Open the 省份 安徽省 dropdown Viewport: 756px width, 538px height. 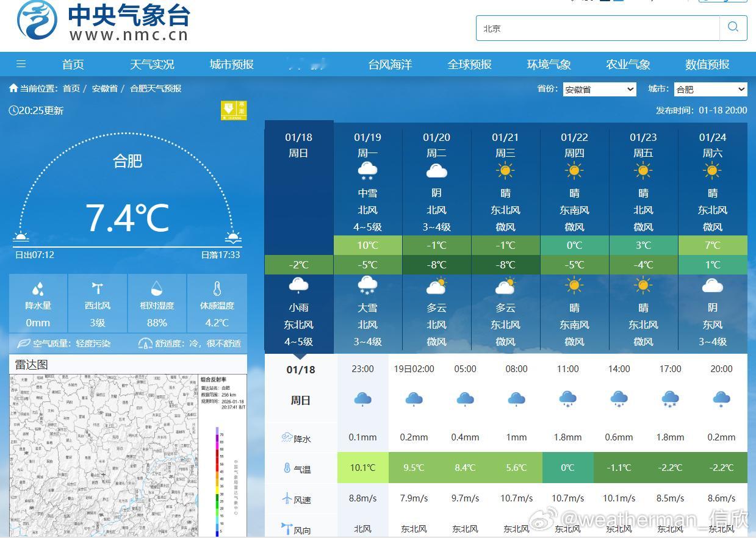[599, 89]
